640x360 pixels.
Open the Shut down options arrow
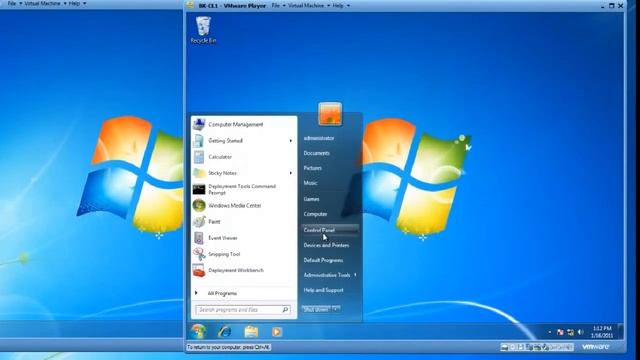[x=336, y=309]
